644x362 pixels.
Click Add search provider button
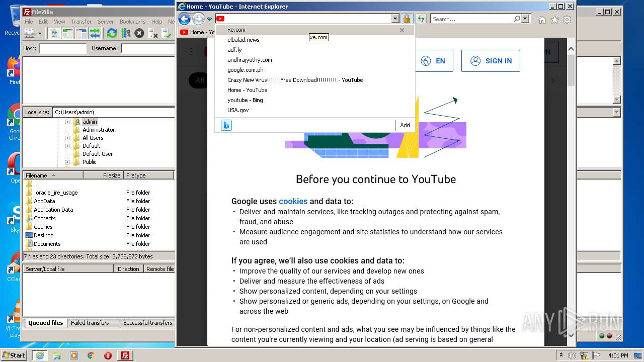click(x=405, y=125)
